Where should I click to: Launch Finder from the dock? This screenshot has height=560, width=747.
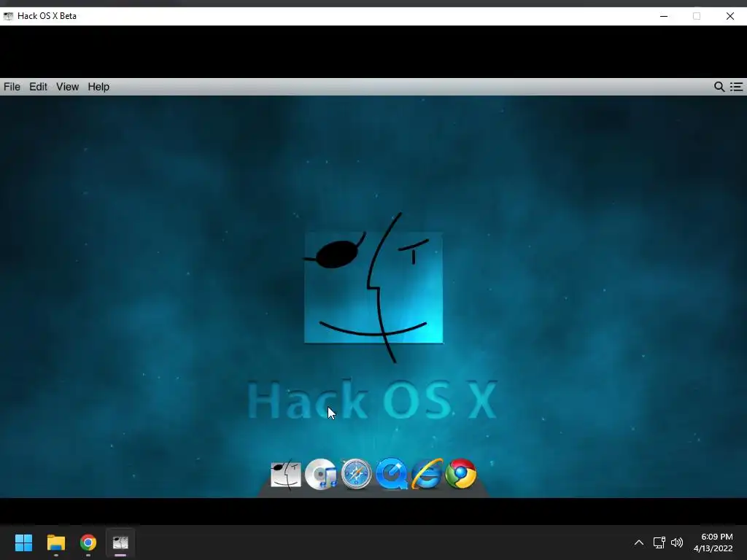pyautogui.click(x=286, y=474)
